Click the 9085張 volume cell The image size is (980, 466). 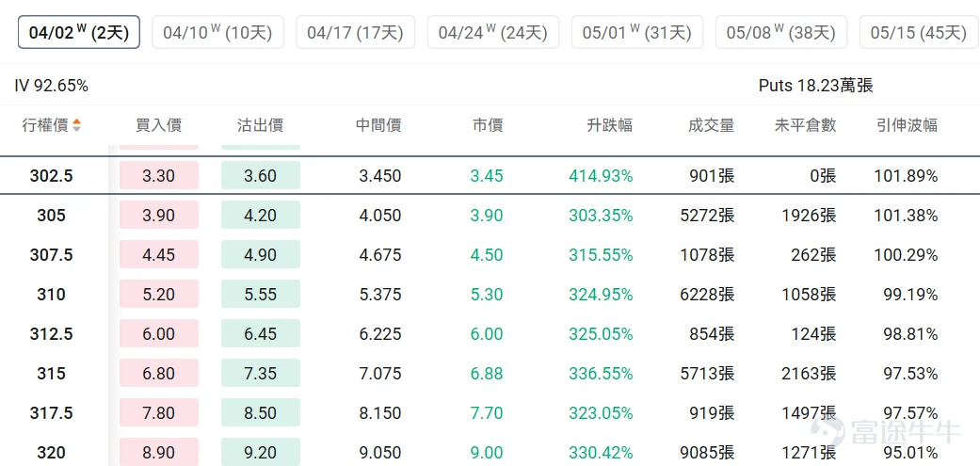pyautogui.click(x=708, y=452)
